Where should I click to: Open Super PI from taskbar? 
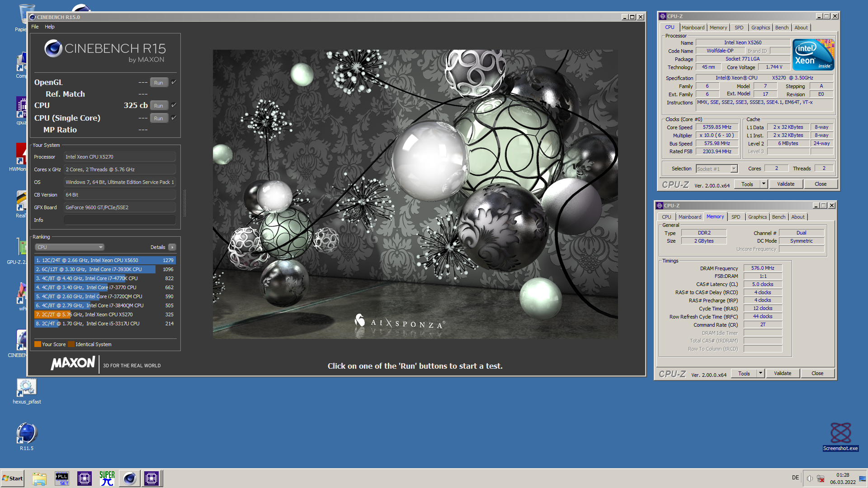(x=107, y=479)
